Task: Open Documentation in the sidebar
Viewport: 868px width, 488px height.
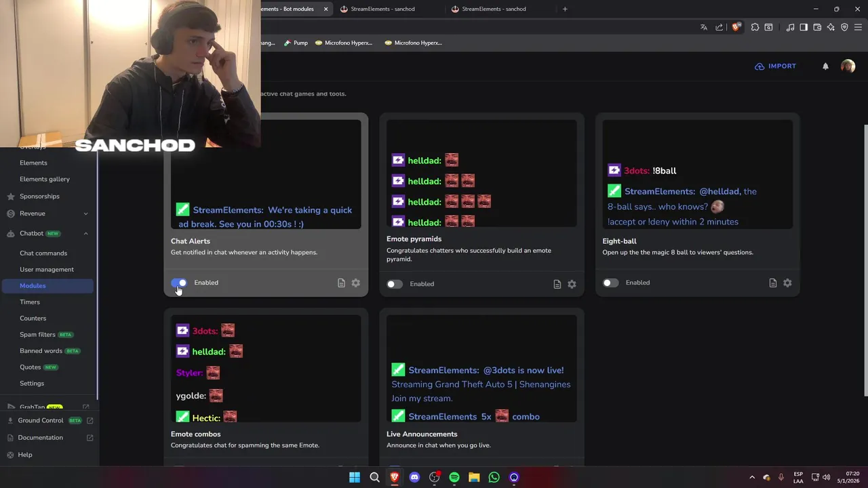Action: coord(41,437)
